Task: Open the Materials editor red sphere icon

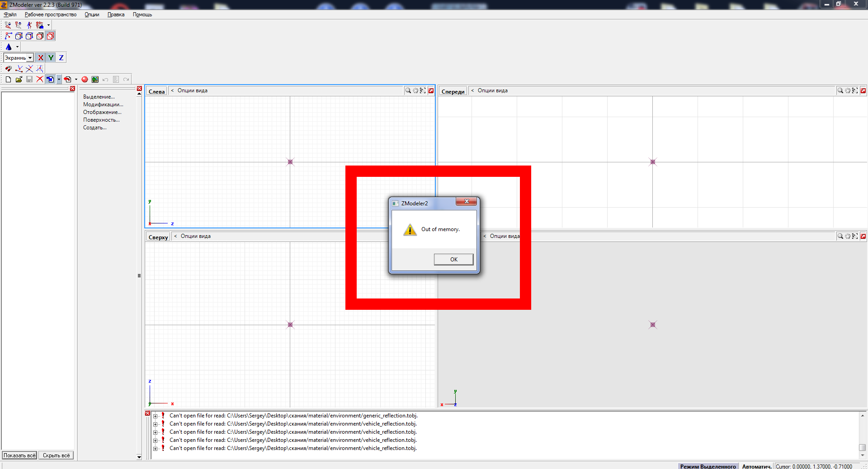Action: pos(85,79)
